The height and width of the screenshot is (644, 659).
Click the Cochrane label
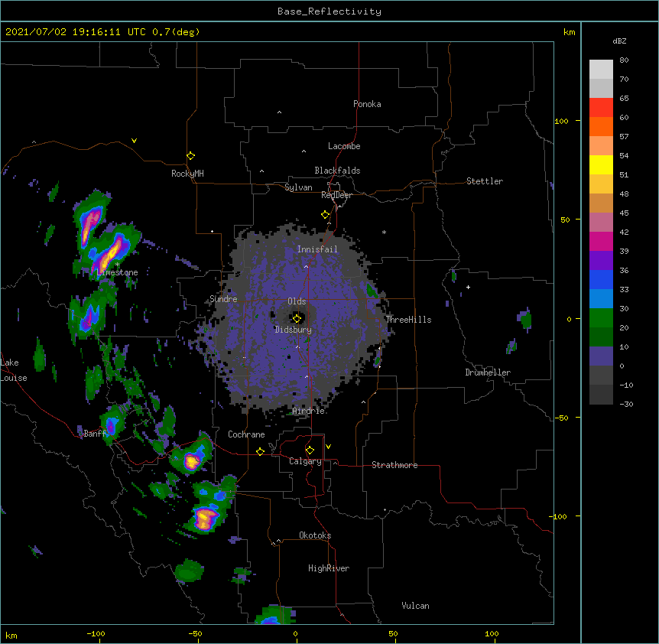pyautogui.click(x=246, y=434)
